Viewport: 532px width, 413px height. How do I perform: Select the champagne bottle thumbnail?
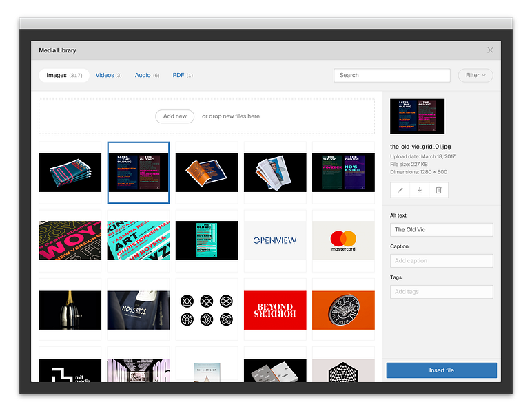(x=70, y=310)
